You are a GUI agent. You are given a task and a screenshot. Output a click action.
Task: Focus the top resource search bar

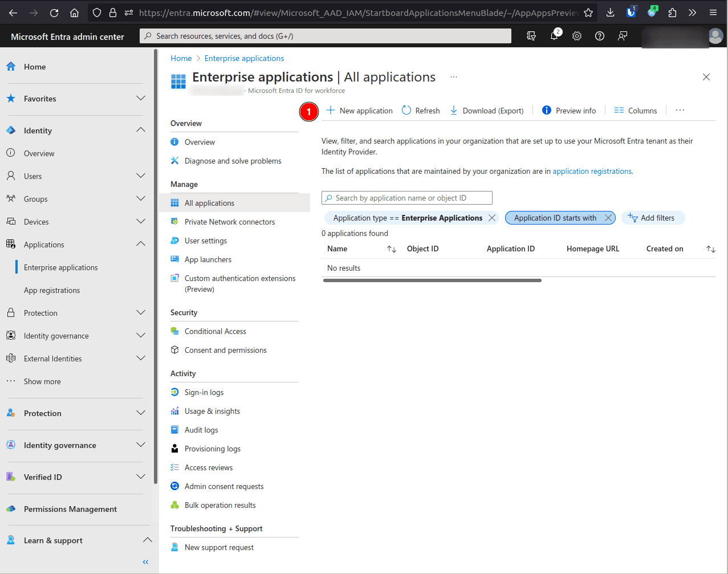click(326, 36)
